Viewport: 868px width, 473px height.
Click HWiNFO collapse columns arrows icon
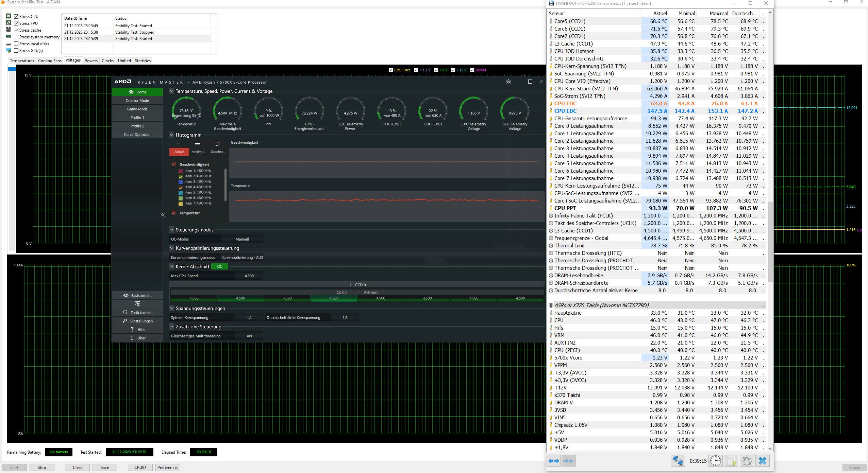tap(568, 461)
